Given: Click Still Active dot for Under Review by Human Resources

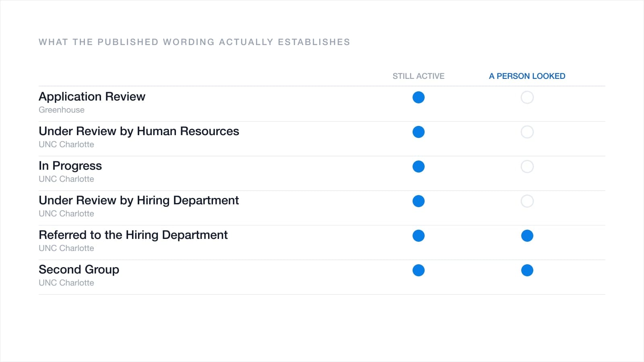Looking at the screenshot, I should point(419,132).
